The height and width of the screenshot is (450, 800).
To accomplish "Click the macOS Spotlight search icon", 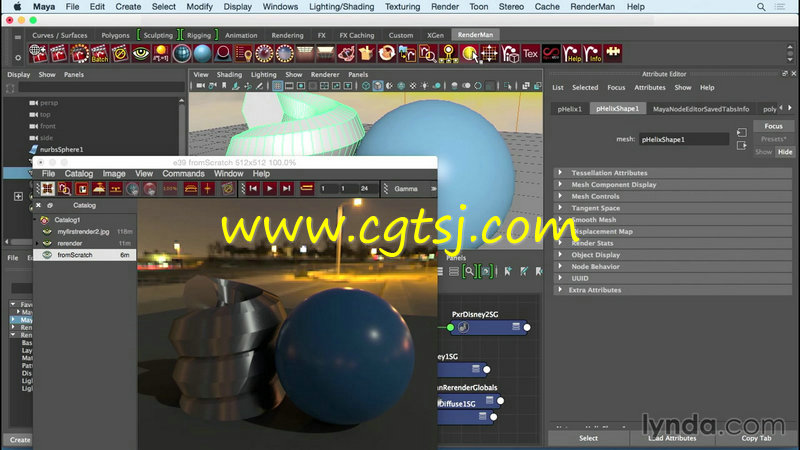I will tap(761, 7).
